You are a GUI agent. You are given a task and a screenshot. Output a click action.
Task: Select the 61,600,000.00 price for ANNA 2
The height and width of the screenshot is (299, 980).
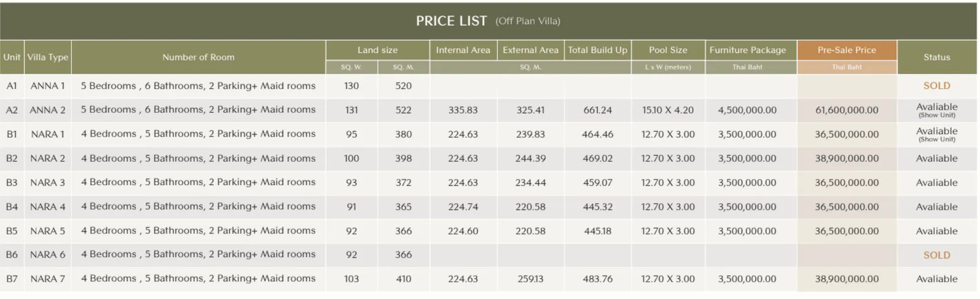click(846, 110)
